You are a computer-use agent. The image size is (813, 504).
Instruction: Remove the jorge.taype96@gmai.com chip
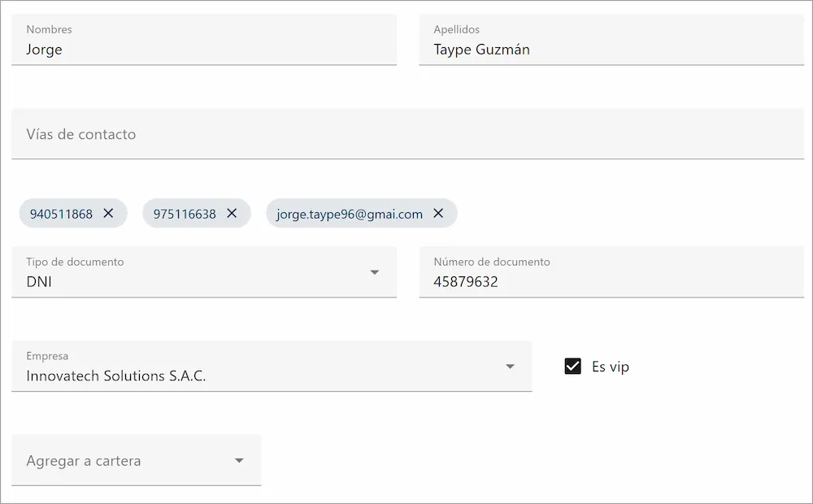point(438,213)
